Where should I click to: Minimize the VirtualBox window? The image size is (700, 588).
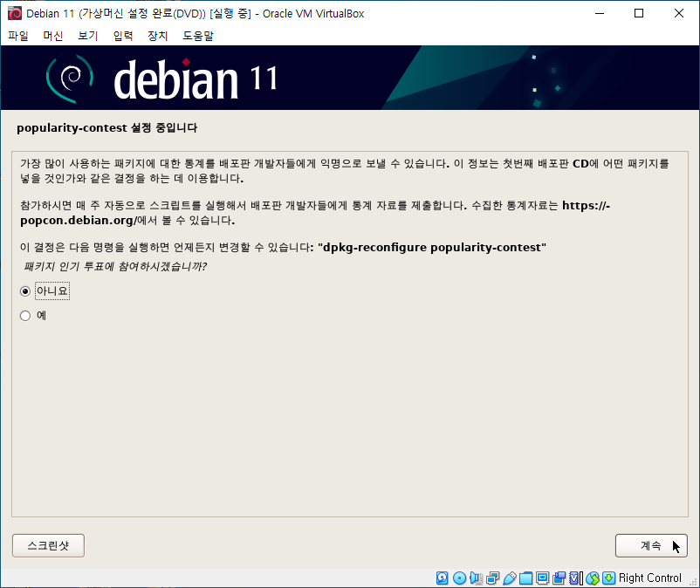[x=600, y=13]
